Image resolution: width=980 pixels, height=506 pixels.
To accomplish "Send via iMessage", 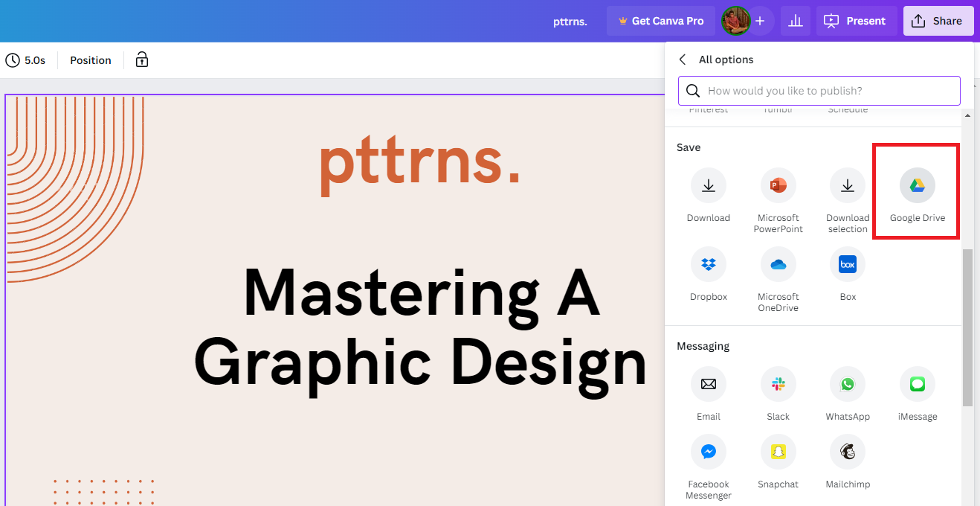I will tap(917, 385).
